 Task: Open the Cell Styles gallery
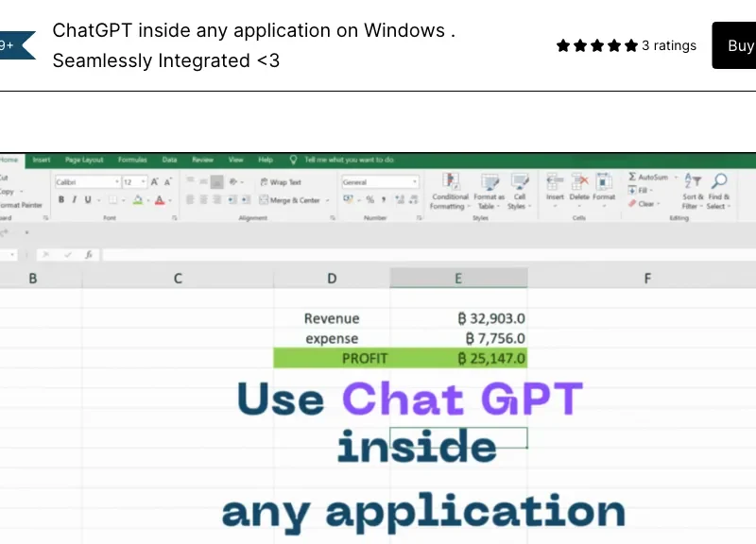519,192
